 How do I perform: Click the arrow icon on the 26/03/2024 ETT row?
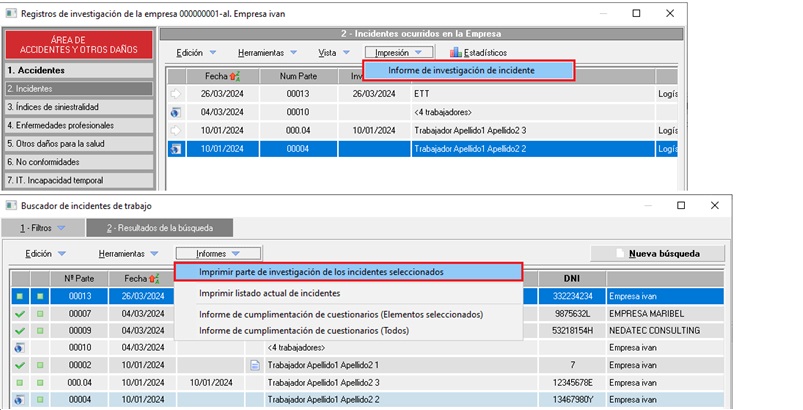(176, 94)
